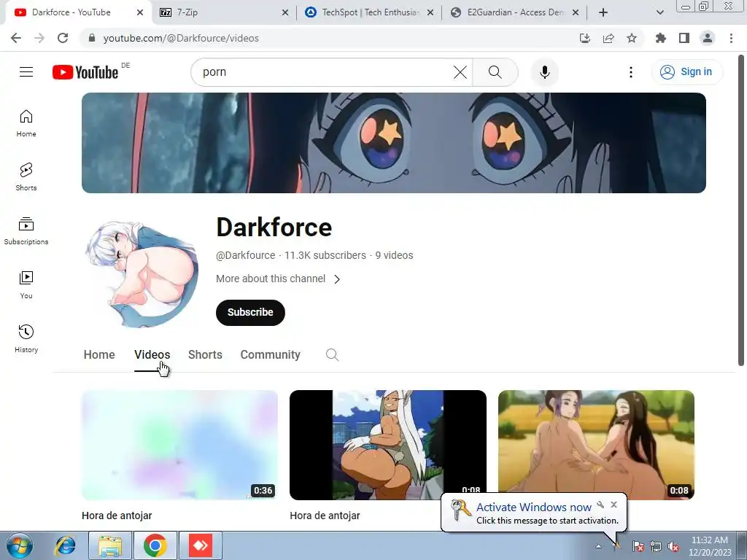Image resolution: width=747 pixels, height=560 pixels.
Task: Close the TechSpot tab
Action: [430, 12]
